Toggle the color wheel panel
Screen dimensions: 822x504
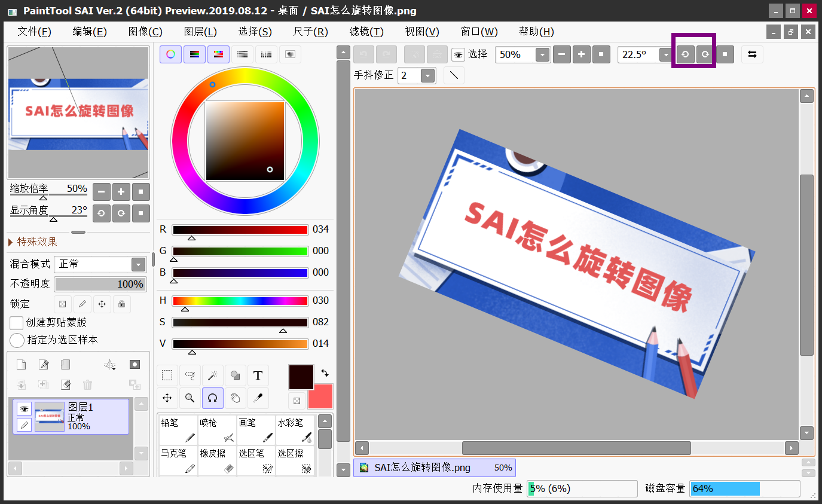pyautogui.click(x=170, y=54)
